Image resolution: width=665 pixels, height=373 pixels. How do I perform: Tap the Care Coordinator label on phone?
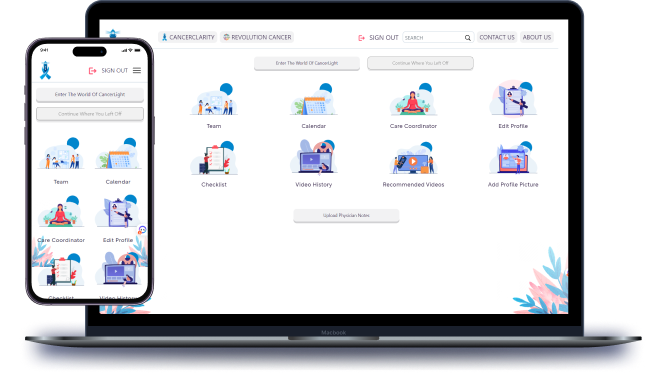(x=61, y=240)
